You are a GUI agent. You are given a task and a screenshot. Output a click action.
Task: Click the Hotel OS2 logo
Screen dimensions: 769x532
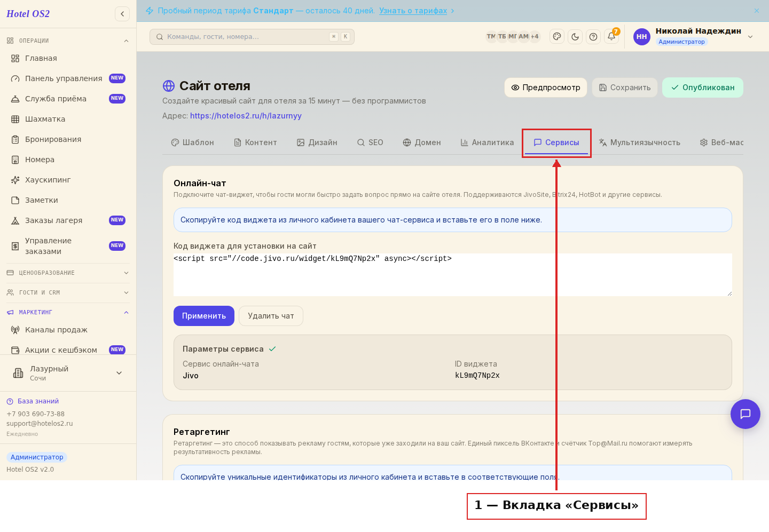click(x=28, y=14)
